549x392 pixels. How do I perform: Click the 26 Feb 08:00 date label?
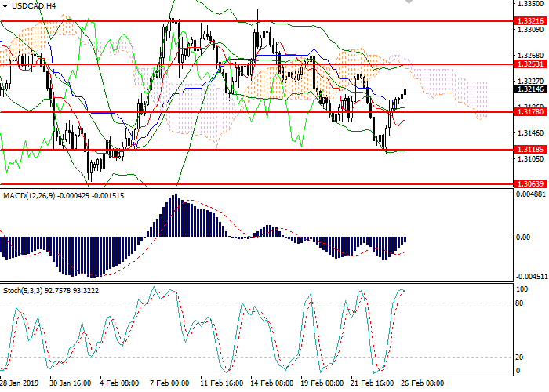[x=422, y=383]
